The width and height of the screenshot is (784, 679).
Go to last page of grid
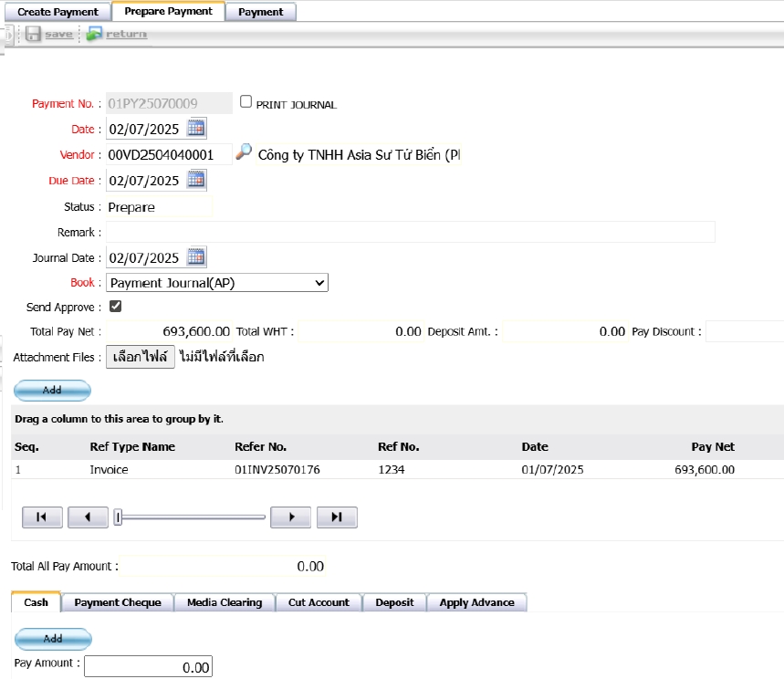coord(337,517)
